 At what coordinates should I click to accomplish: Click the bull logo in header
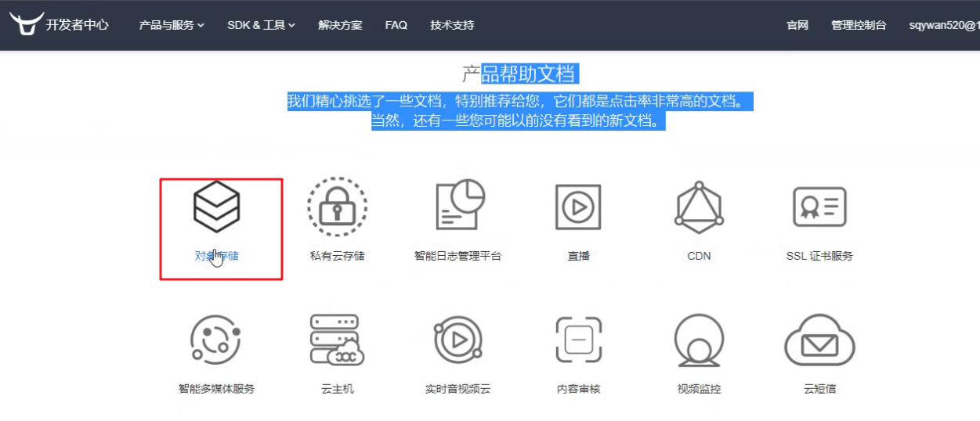tap(26, 24)
